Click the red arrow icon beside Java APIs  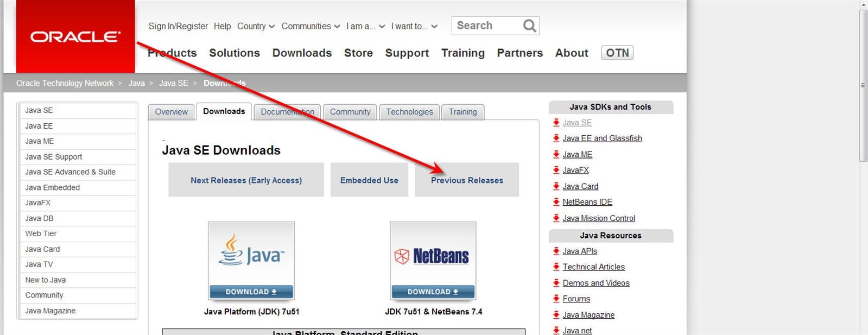(556, 251)
